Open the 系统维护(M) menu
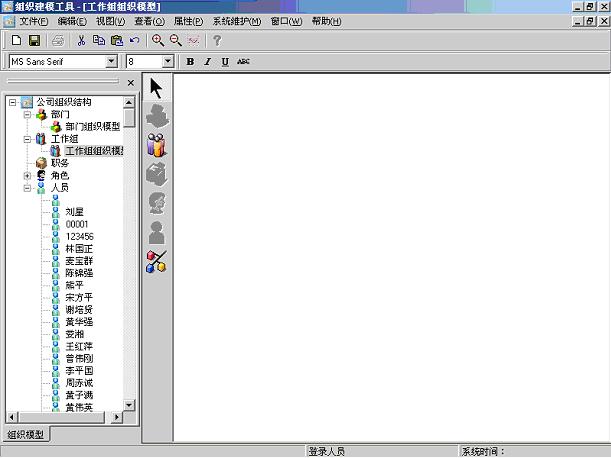Screen dimensions: 611x458 point(237,21)
